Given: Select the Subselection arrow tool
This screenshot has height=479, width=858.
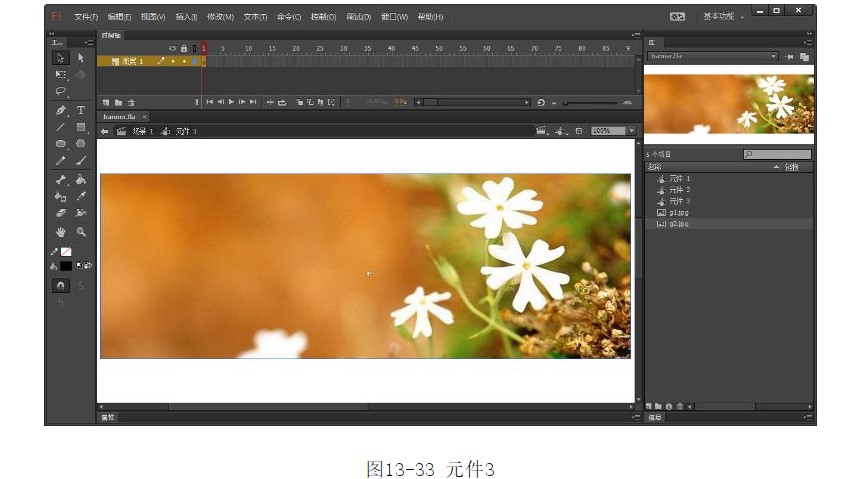Looking at the screenshot, I should (81, 58).
